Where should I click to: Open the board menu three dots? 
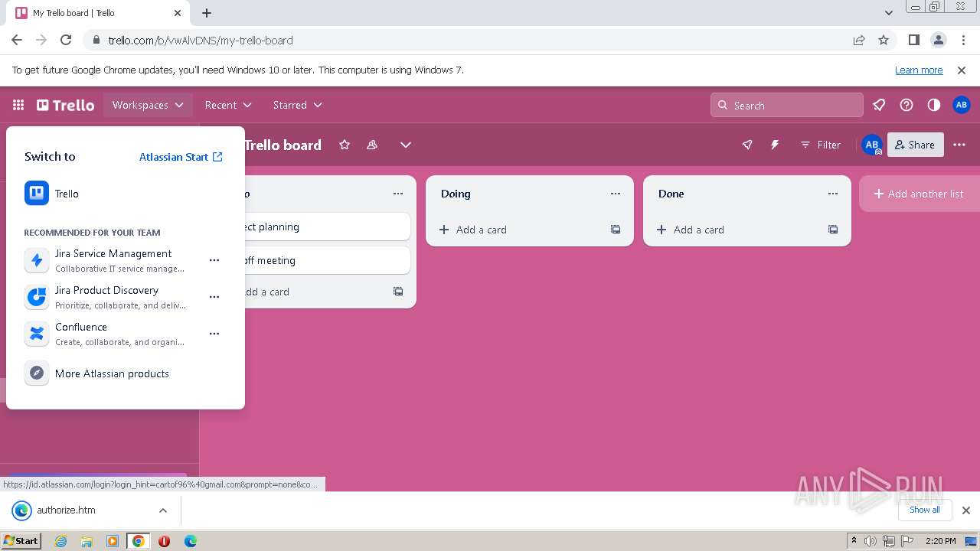(959, 145)
